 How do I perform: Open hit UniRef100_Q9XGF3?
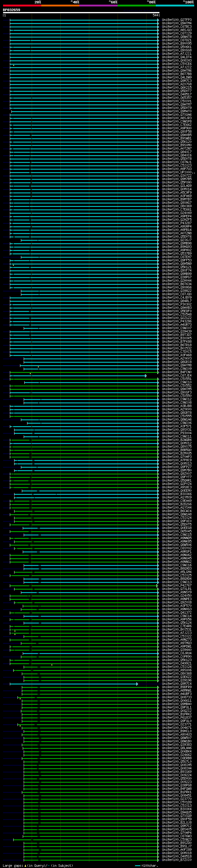point(177,392)
